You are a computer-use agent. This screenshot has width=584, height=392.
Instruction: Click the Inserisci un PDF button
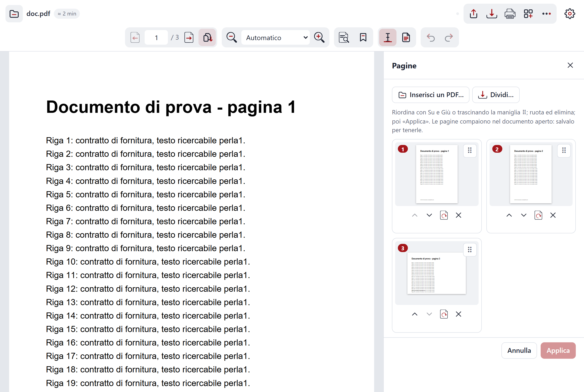pos(431,95)
